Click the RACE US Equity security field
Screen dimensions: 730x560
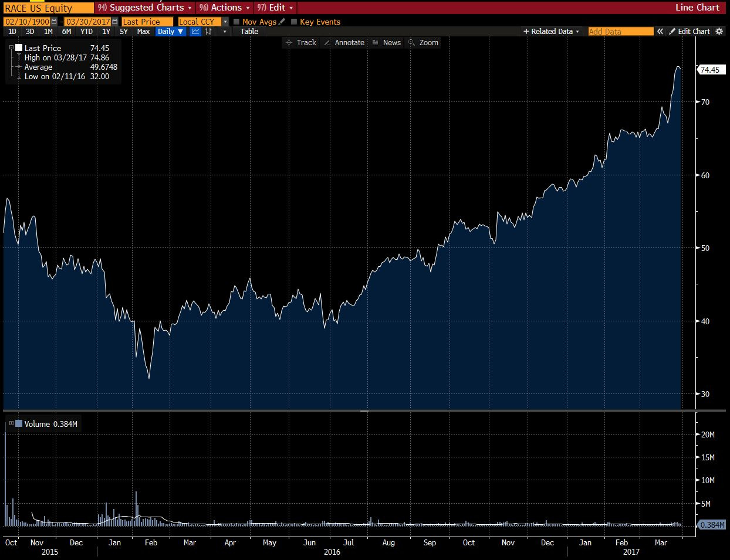[x=48, y=8]
